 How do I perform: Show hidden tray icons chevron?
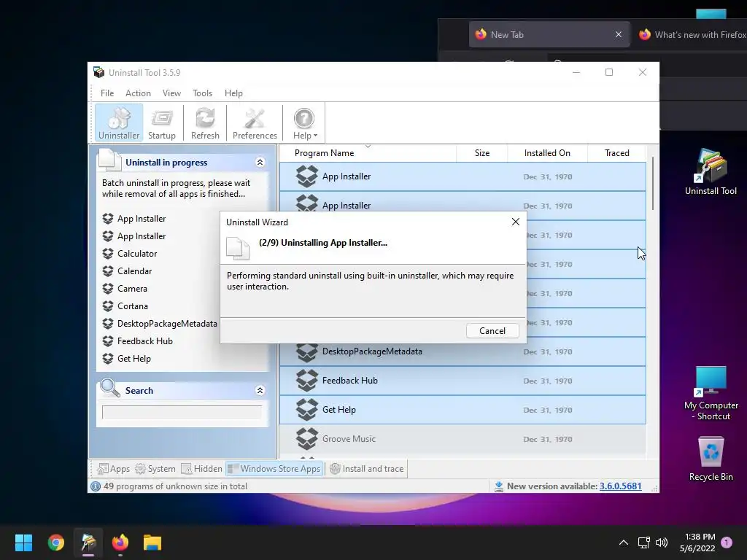pos(623,542)
